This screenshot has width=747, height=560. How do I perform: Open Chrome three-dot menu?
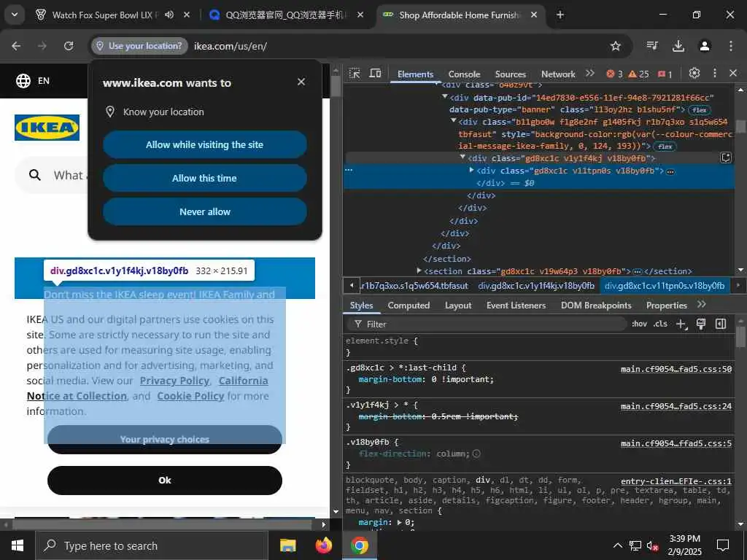pyautogui.click(x=731, y=46)
